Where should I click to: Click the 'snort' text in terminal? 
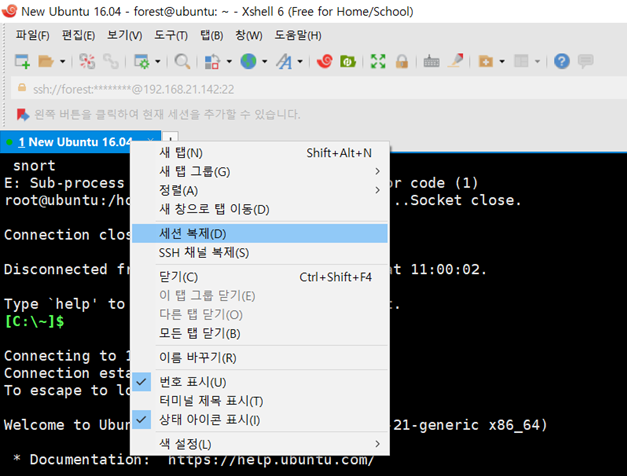(34, 166)
